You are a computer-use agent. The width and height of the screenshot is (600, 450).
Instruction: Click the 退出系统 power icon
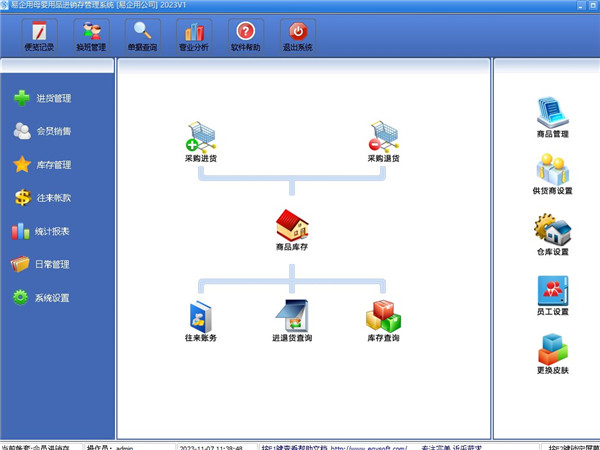(x=298, y=36)
